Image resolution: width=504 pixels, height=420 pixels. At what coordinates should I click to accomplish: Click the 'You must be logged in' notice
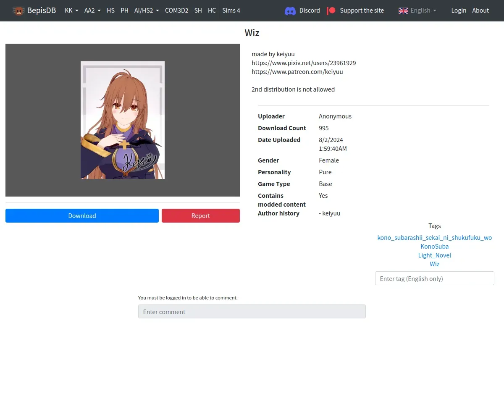pyautogui.click(x=188, y=298)
